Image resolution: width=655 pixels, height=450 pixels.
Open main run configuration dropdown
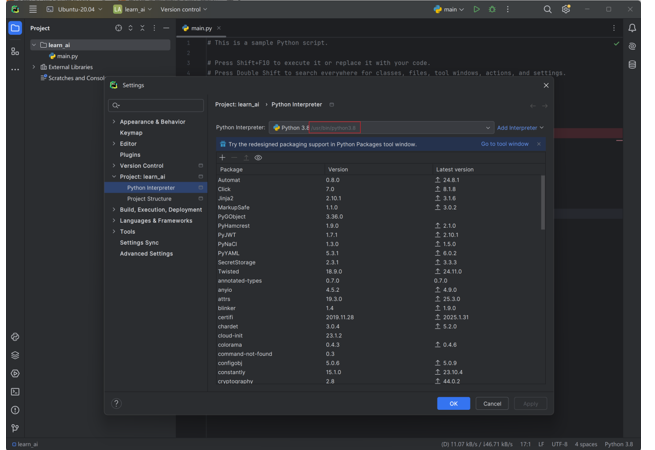[x=449, y=9]
